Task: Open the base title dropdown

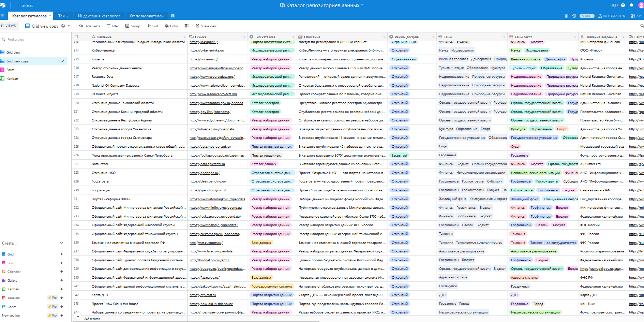Action: [362, 5]
